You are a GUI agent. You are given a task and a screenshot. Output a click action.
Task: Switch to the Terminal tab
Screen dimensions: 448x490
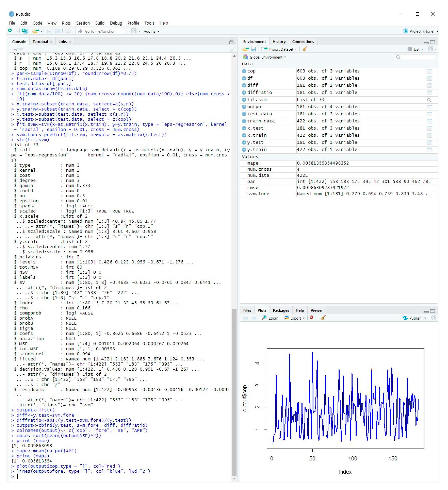[x=40, y=42]
